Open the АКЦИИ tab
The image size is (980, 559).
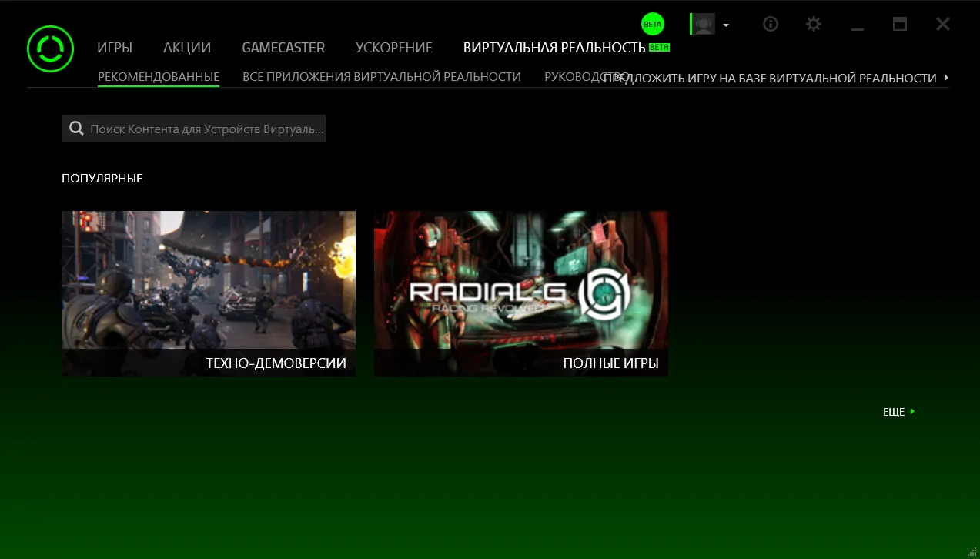point(187,48)
